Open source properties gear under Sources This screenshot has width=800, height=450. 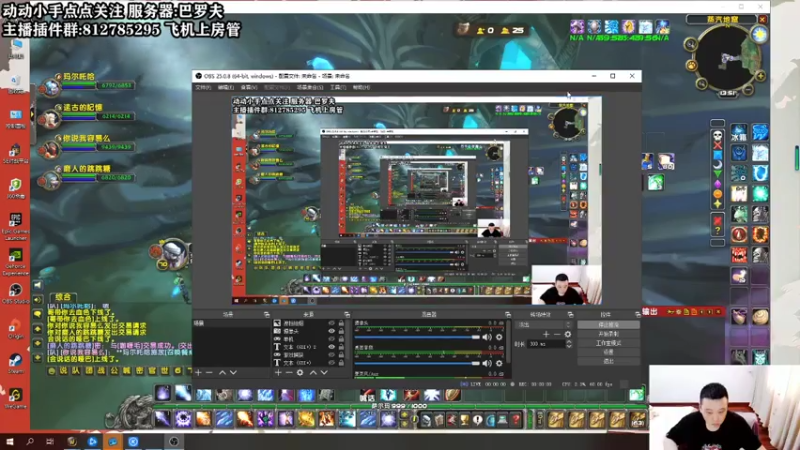(x=300, y=373)
